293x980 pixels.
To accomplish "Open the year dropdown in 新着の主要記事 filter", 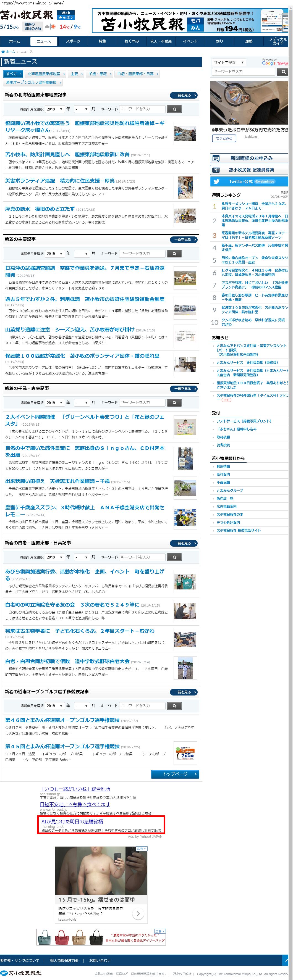I will pos(55,254).
